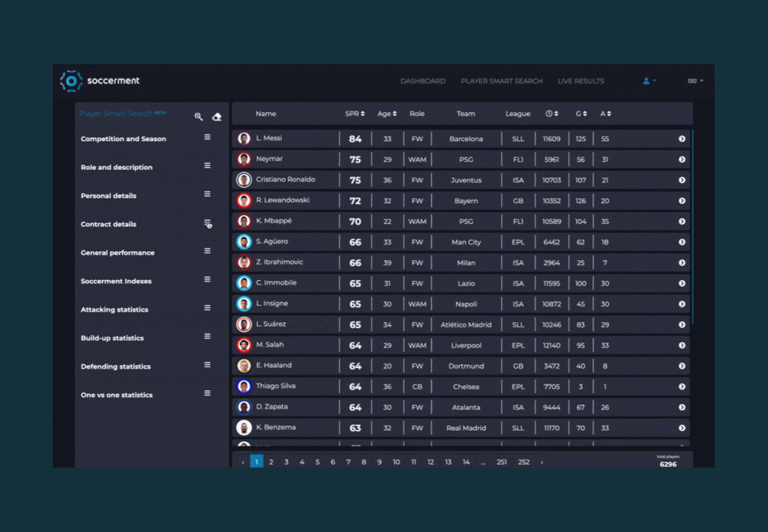Select current page 1 in pagination
Viewport: 768px width, 532px height.
(256, 462)
